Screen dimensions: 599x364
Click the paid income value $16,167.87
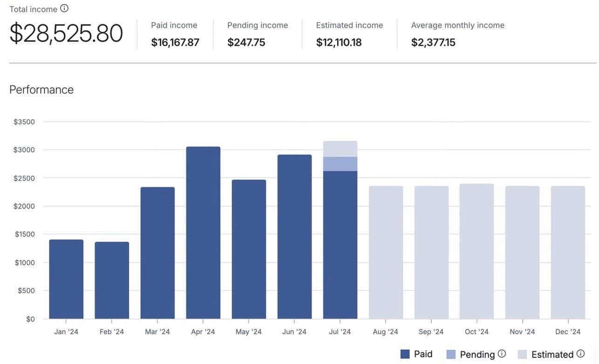click(175, 42)
